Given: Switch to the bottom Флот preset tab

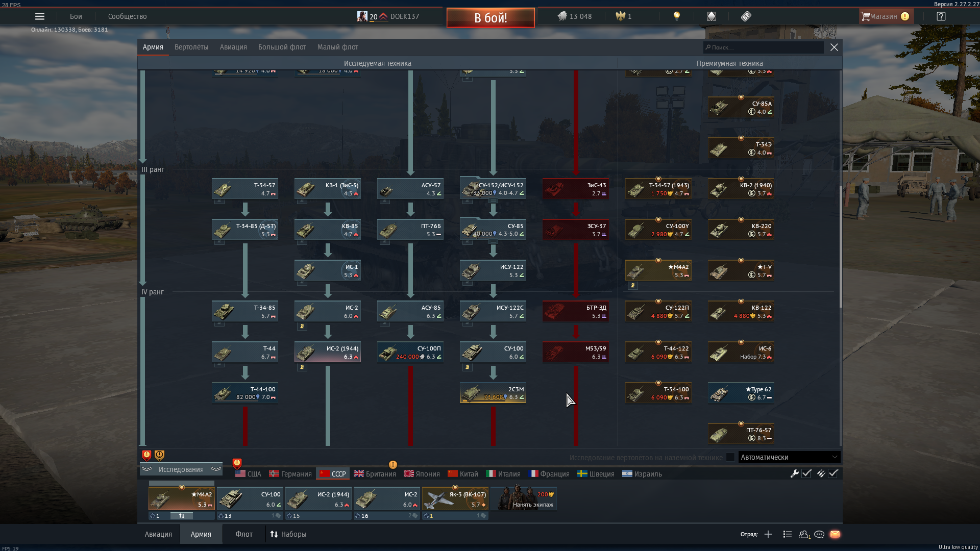Looking at the screenshot, I should click(244, 534).
